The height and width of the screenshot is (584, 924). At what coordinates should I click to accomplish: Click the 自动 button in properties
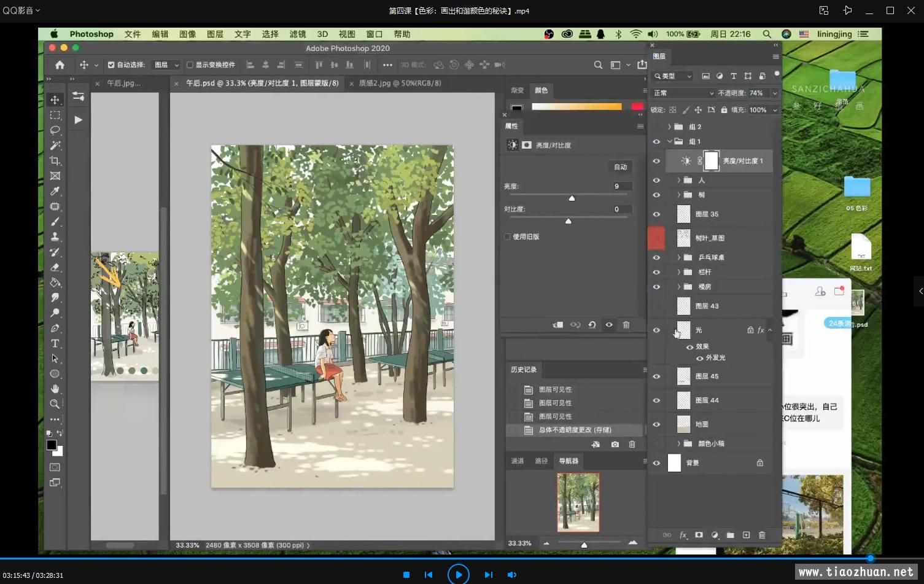[620, 167]
